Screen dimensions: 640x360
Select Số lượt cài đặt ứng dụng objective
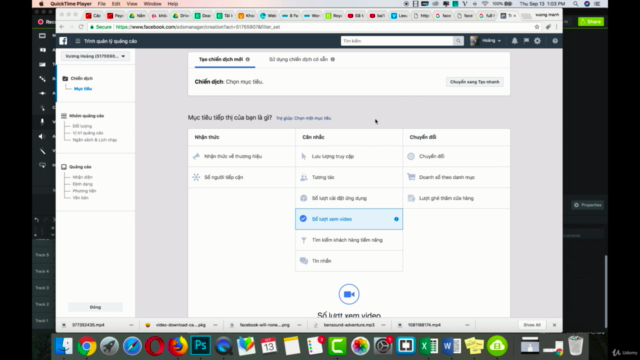coord(349,198)
